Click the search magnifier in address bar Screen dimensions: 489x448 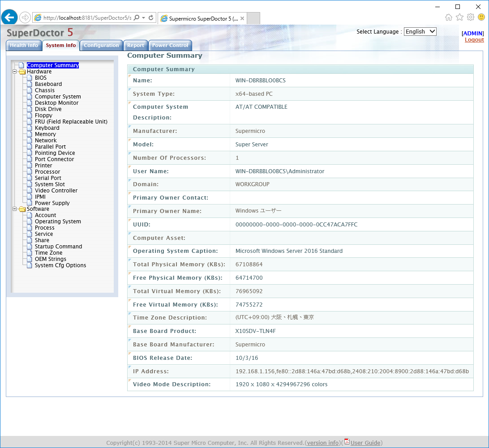[137, 18]
